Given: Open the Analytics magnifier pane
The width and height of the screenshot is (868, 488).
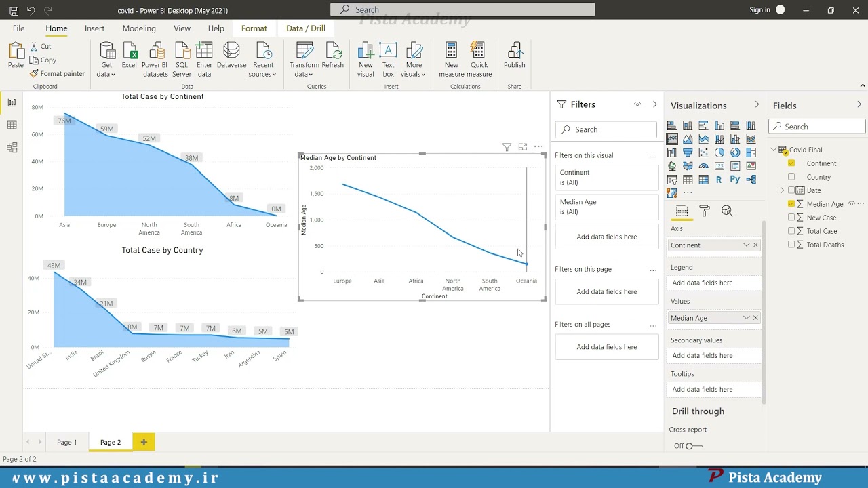Looking at the screenshot, I should coord(727,211).
